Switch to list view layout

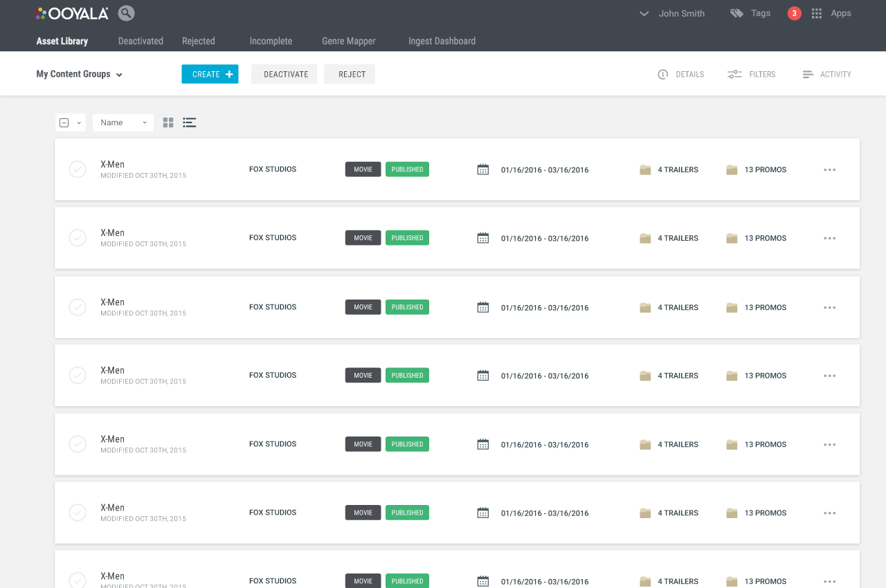pyautogui.click(x=190, y=122)
